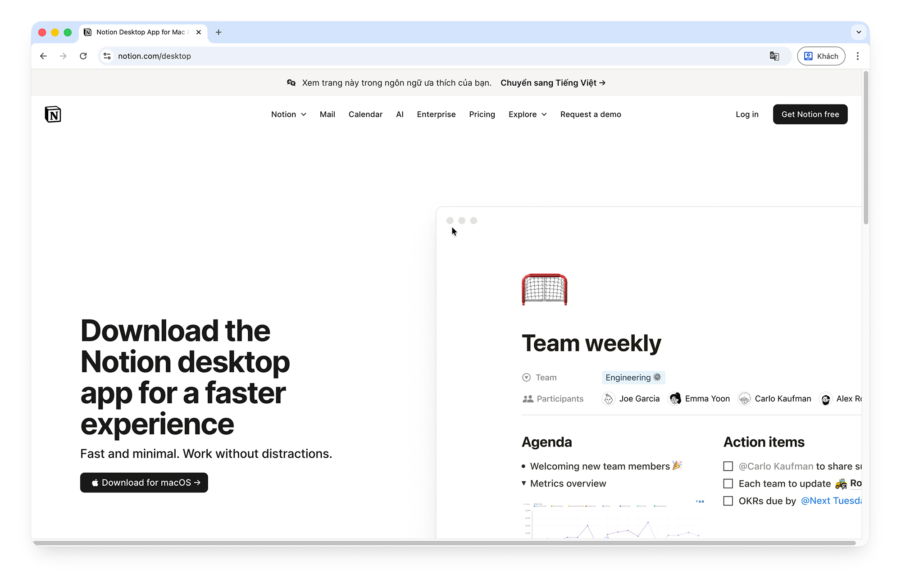Image resolution: width=901 pixels, height=588 pixels.
Task: Click Download for macOS button
Action: 144,483
